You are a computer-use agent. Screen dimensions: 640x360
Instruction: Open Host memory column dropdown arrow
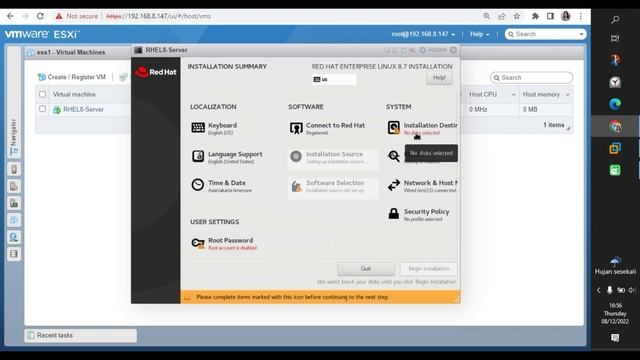[x=567, y=95]
